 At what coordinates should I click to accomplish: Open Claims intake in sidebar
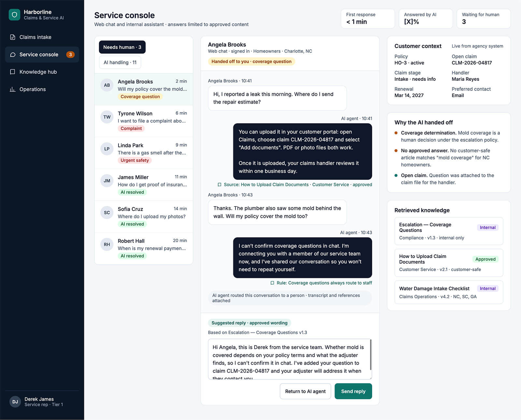(42, 37)
